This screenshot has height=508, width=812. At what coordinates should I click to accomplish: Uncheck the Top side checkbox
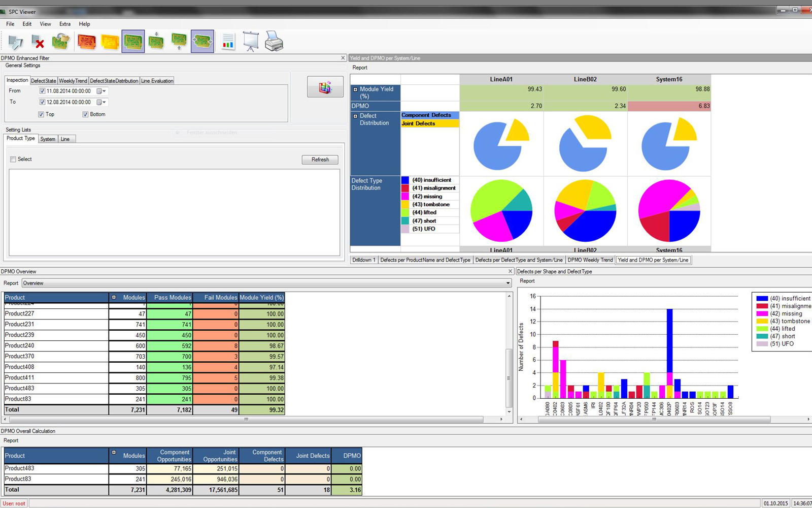(42, 115)
